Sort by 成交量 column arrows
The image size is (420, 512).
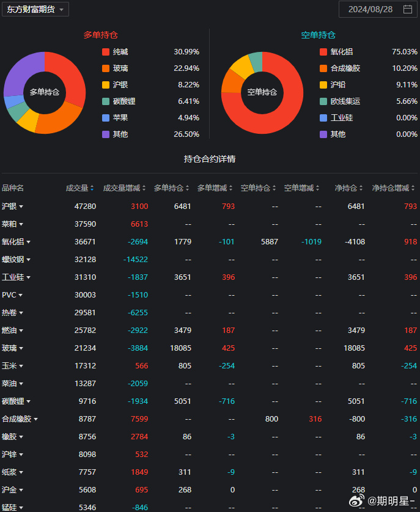click(93, 188)
